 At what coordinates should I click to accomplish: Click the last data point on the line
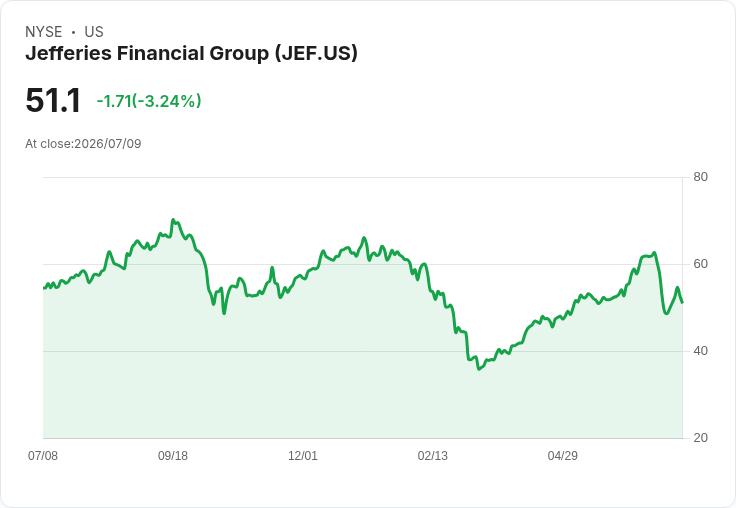point(682,302)
